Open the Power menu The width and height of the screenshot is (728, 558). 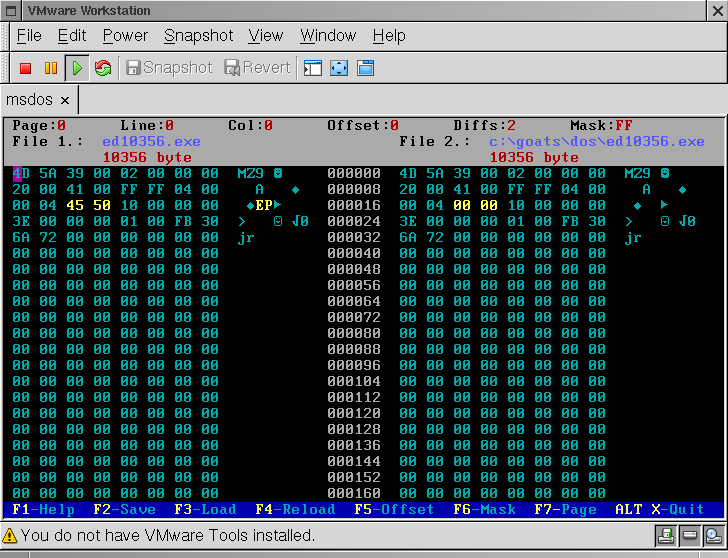pyautogui.click(x=125, y=36)
